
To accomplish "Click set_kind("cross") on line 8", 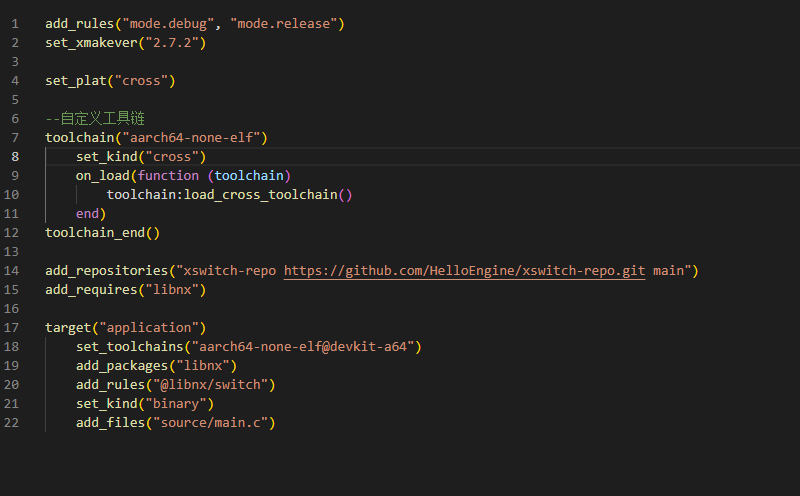I will point(141,157).
